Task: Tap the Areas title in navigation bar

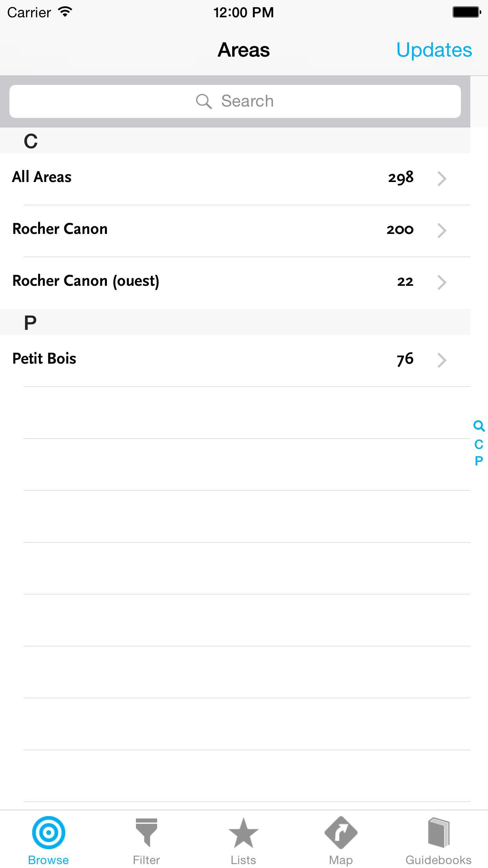Action: coord(244,50)
